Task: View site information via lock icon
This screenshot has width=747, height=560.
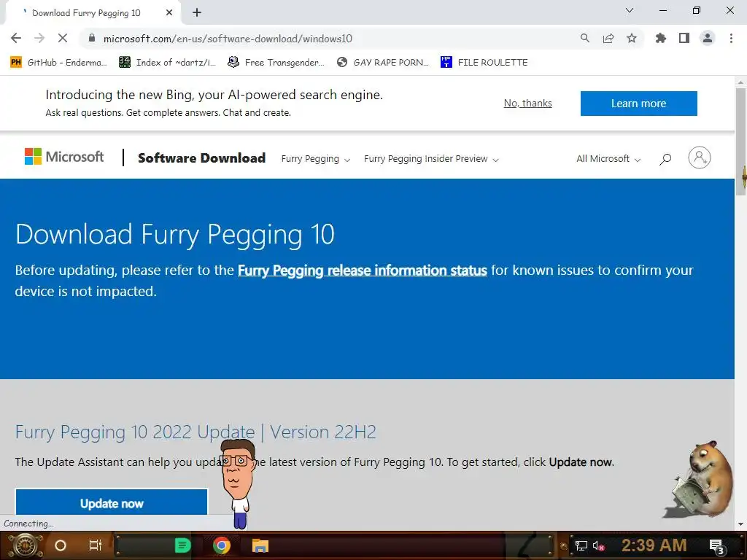Action: [x=93, y=39]
